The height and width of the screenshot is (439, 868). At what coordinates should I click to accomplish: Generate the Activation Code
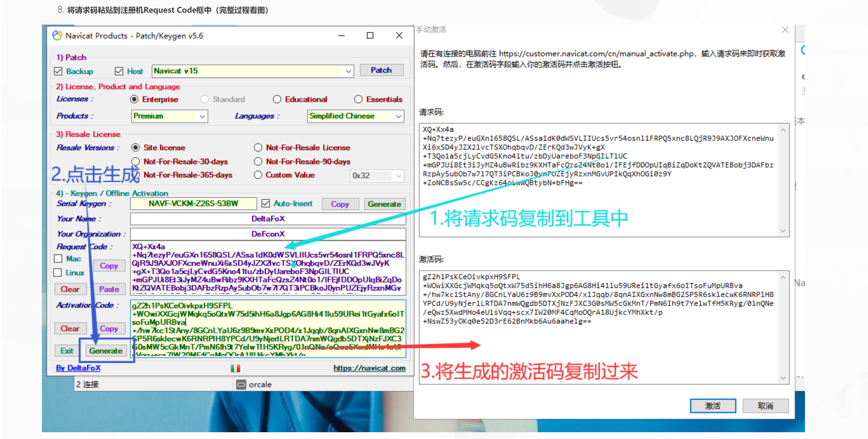point(106,351)
